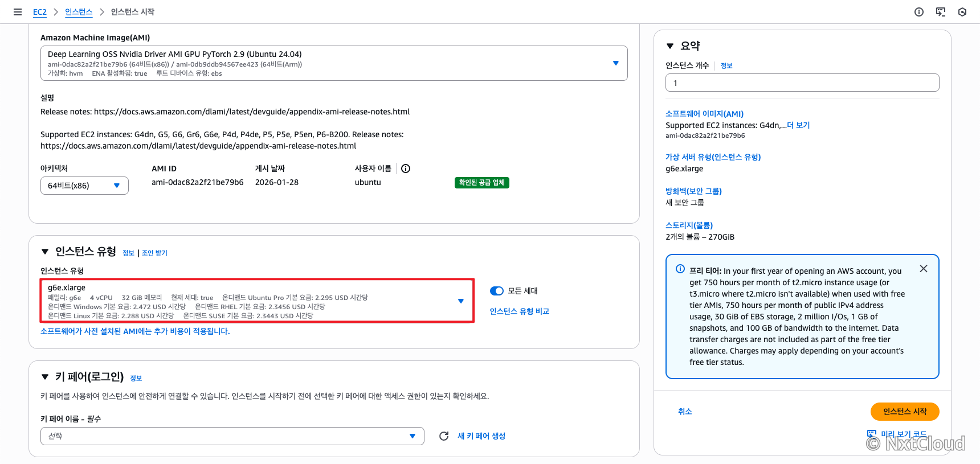Open 가상 서버 유형(인스턴스 유형) link
Screen dimensions: 980x464
click(x=713, y=157)
